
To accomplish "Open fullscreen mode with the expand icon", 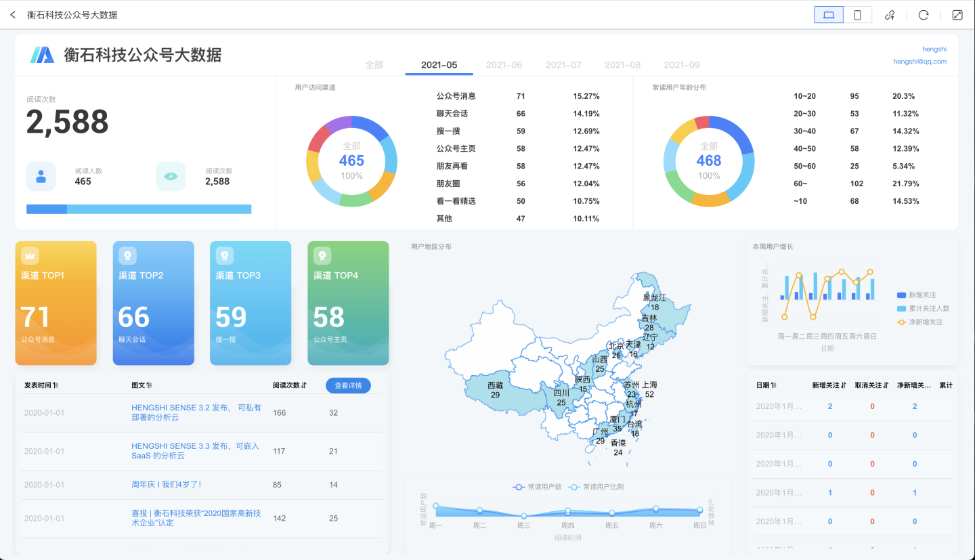I will pos(957,15).
